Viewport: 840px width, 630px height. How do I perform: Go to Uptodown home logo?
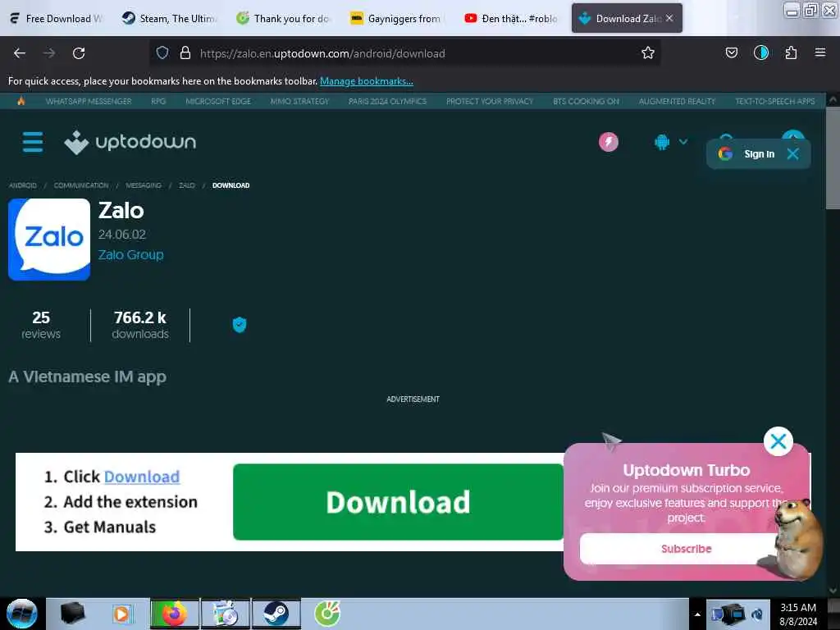(130, 142)
